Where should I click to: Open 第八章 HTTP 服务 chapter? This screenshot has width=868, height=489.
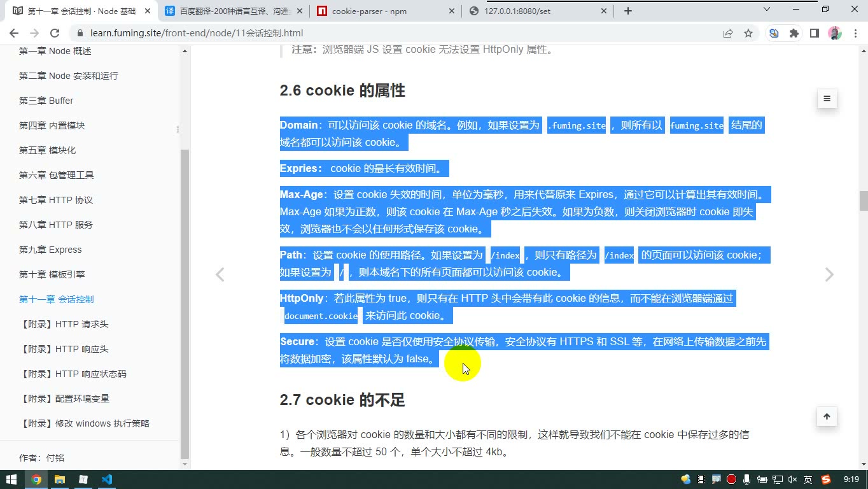[x=56, y=225]
